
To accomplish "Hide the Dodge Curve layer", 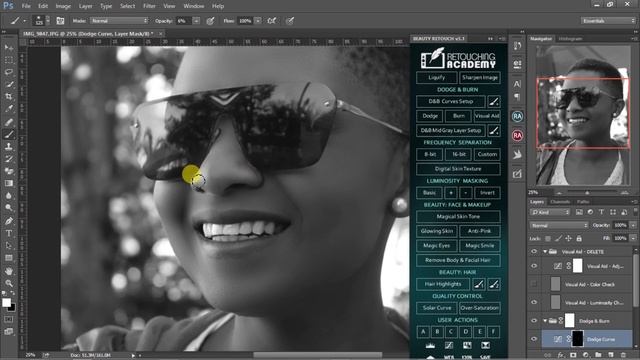I will pos(534,339).
